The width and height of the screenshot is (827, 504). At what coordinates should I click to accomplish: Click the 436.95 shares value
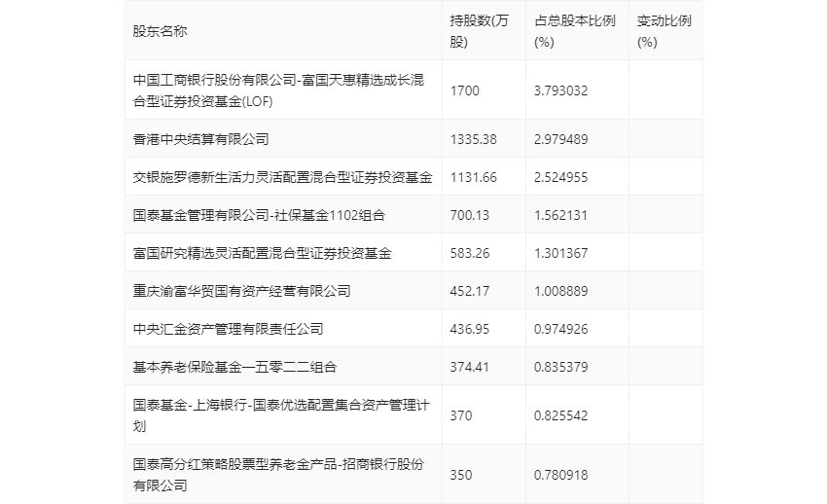[x=469, y=329]
